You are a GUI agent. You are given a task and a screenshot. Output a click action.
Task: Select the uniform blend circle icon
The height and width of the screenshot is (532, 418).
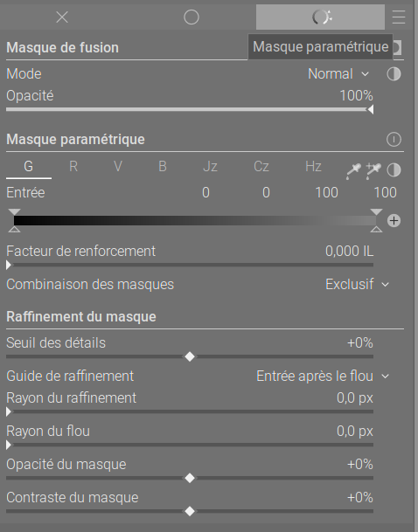(x=192, y=17)
